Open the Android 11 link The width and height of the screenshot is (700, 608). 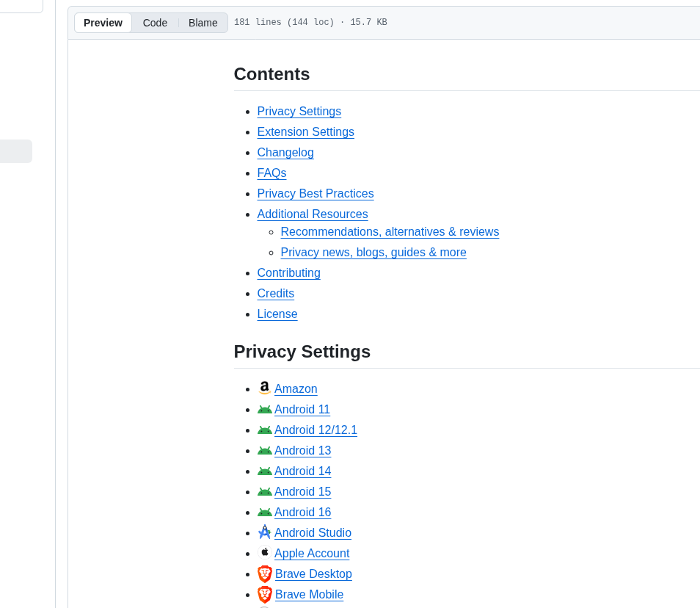[302, 410]
